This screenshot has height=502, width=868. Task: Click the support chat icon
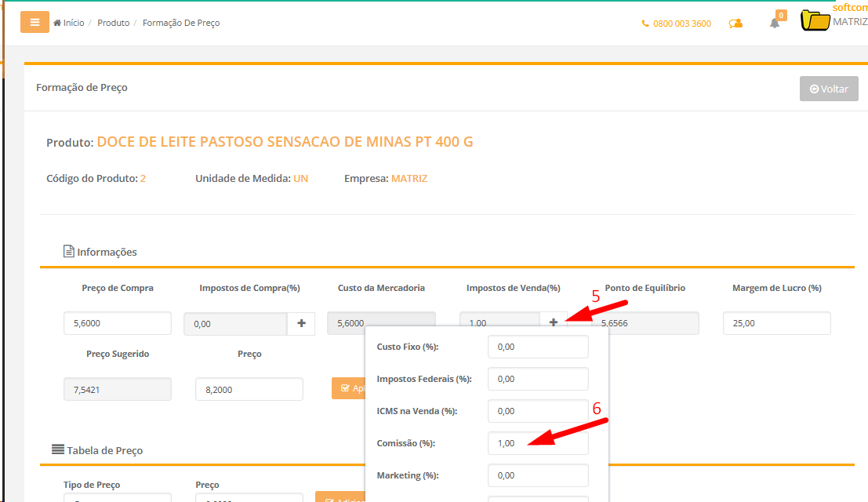tap(735, 24)
